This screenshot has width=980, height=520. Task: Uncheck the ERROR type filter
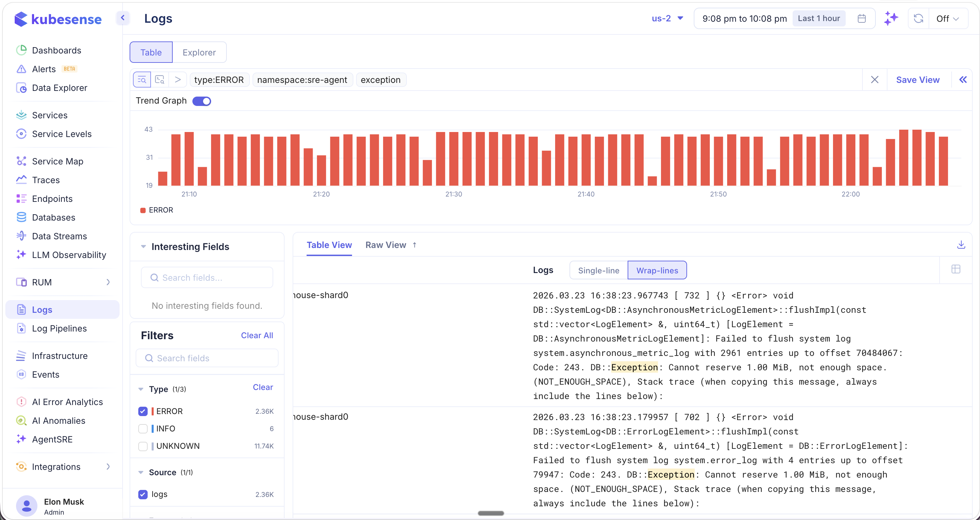[x=143, y=411]
